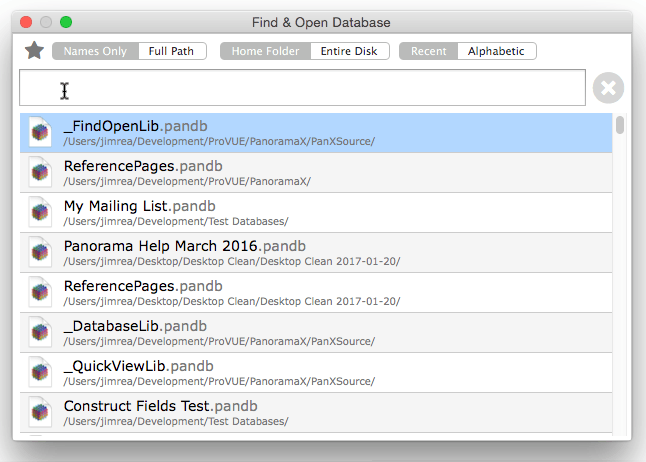Image resolution: width=646 pixels, height=462 pixels.
Task: Select ReferencePages.pandb name above the Desktop Clean path
Action: tap(143, 286)
